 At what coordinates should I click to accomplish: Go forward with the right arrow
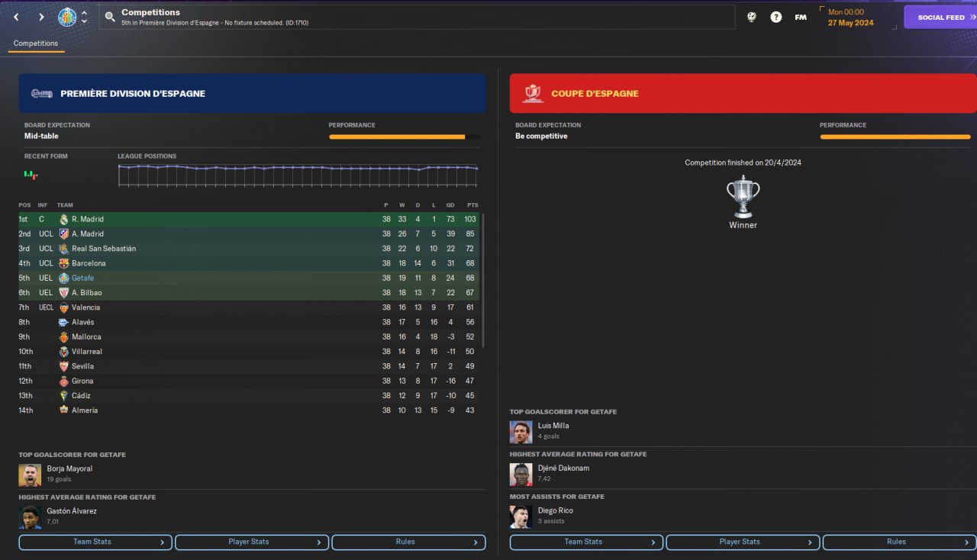tap(41, 17)
